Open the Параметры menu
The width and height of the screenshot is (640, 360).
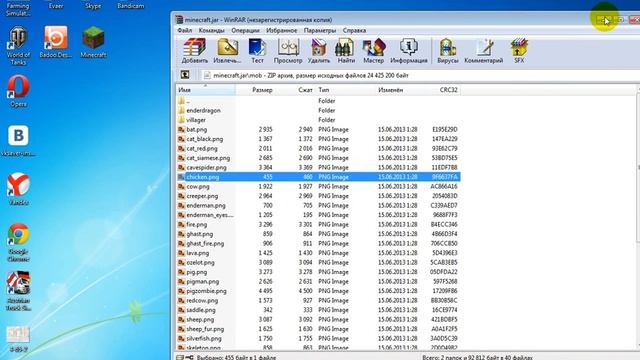[320, 31]
